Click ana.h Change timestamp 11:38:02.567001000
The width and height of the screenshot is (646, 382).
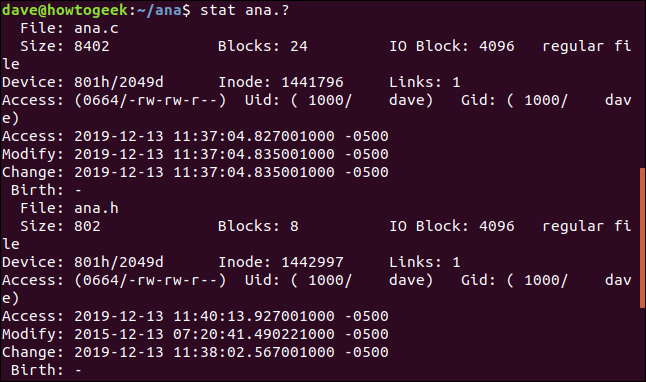254,352
